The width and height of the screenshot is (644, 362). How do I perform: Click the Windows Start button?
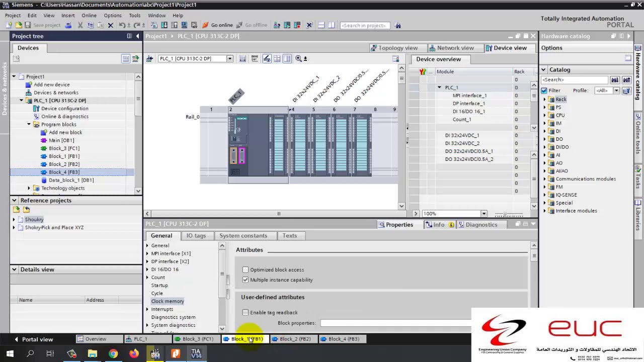pyautogui.click(x=10, y=353)
